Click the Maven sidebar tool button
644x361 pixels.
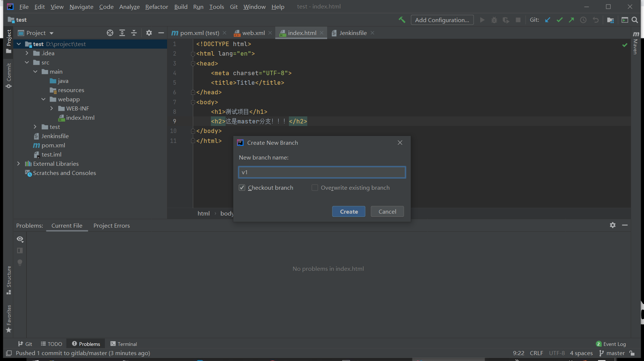pyautogui.click(x=636, y=43)
